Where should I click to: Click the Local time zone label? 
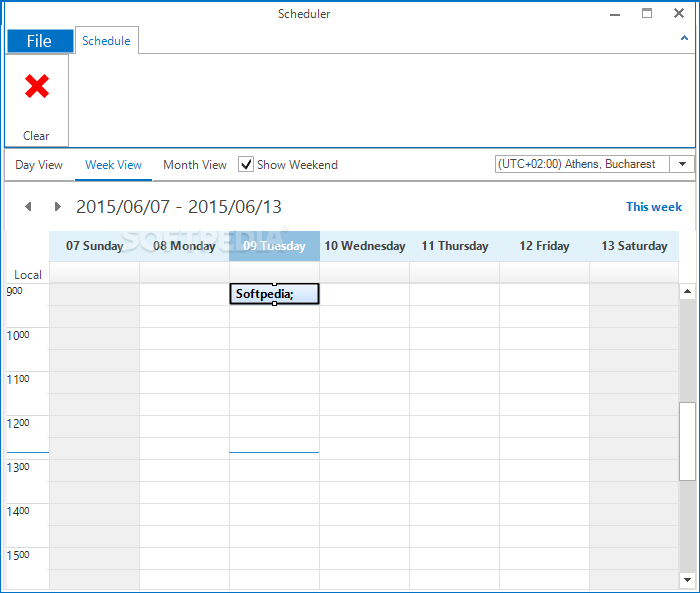[28, 275]
